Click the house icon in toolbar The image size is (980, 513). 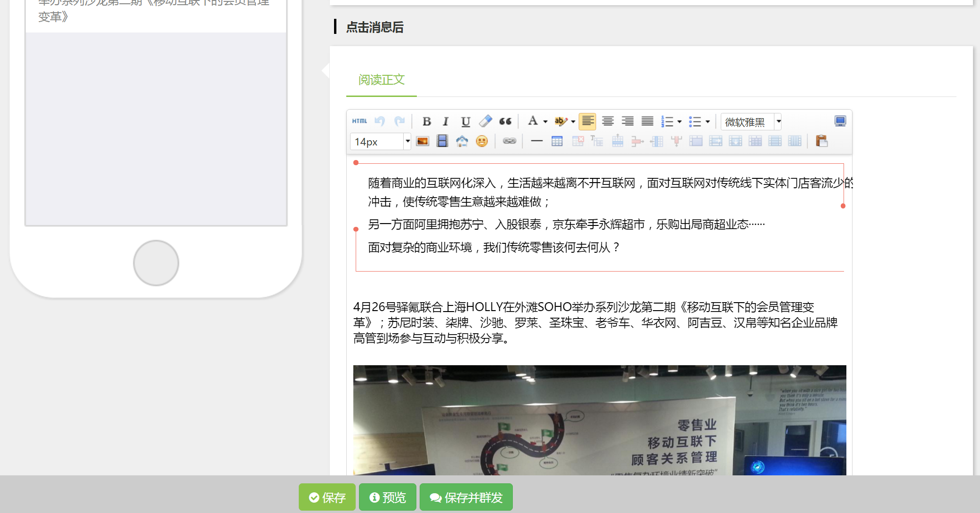[462, 141]
